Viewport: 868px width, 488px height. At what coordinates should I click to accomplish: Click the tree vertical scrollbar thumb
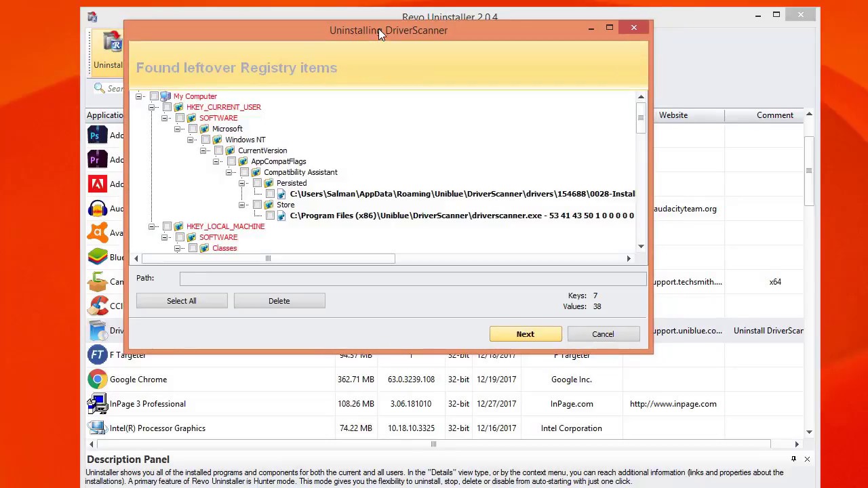coord(641,119)
